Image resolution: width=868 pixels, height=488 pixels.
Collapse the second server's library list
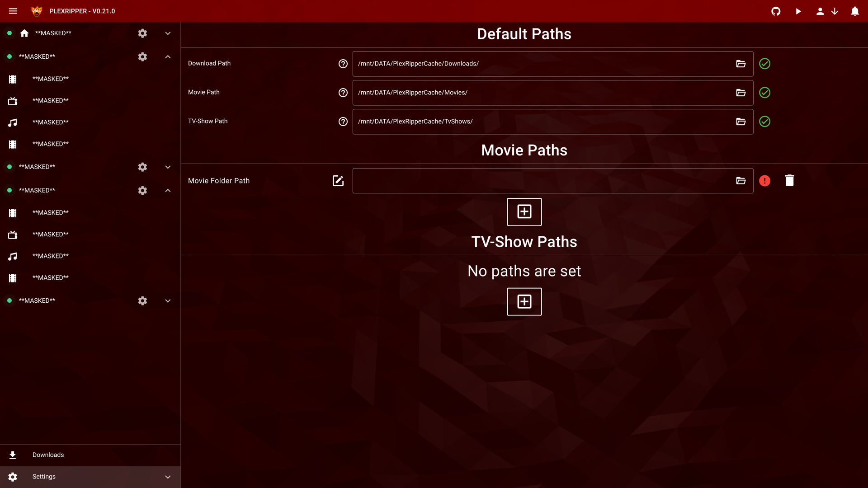pyautogui.click(x=168, y=57)
